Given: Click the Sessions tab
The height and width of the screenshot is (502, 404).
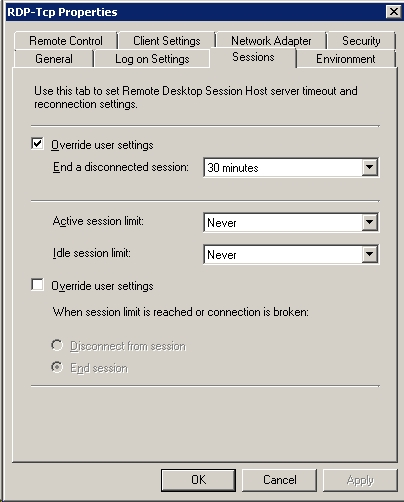Looking at the screenshot, I should click(x=253, y=57).
